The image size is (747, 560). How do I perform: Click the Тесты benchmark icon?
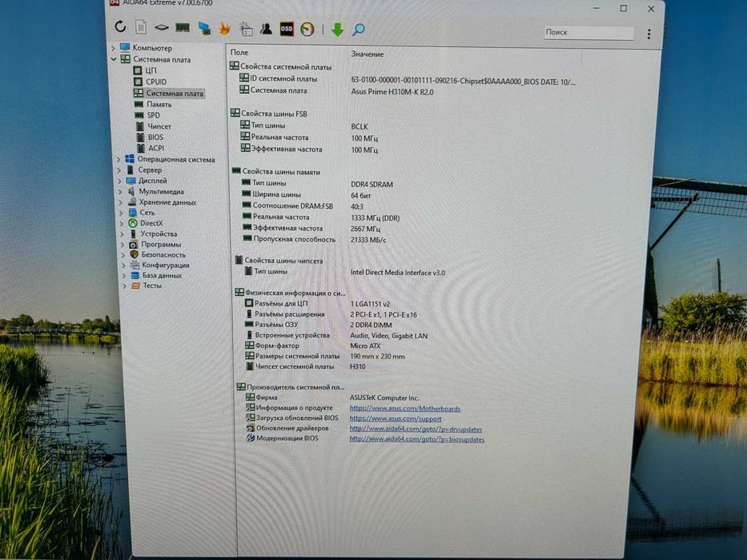135,286
